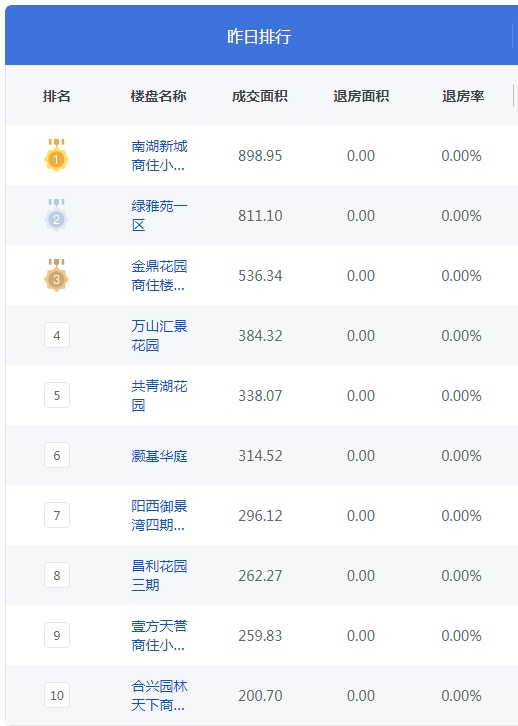
Task: Click the 退房率 column header
Action: (463, 96)
